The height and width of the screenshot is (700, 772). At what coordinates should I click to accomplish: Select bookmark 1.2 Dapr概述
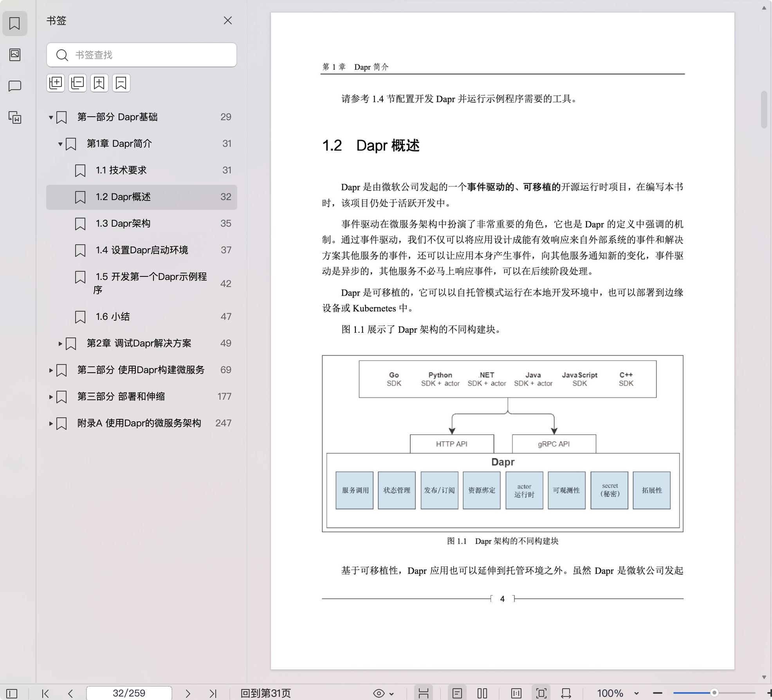141,197
